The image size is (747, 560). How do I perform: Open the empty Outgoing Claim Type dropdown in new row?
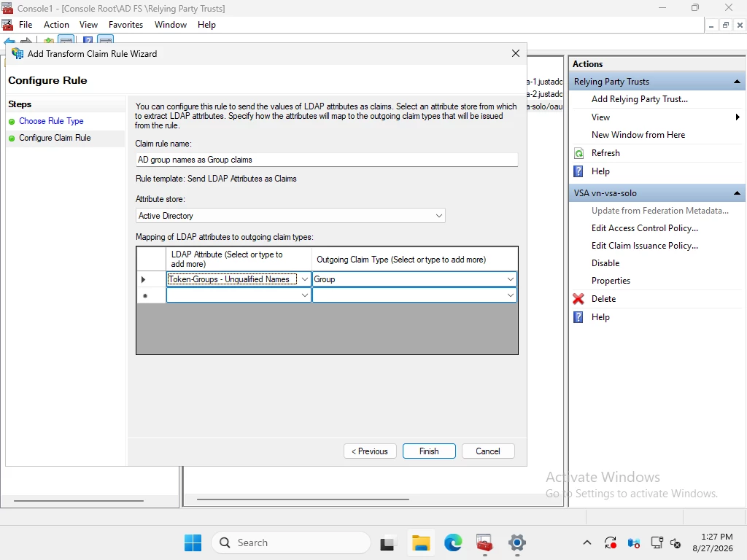coord(510,296)
